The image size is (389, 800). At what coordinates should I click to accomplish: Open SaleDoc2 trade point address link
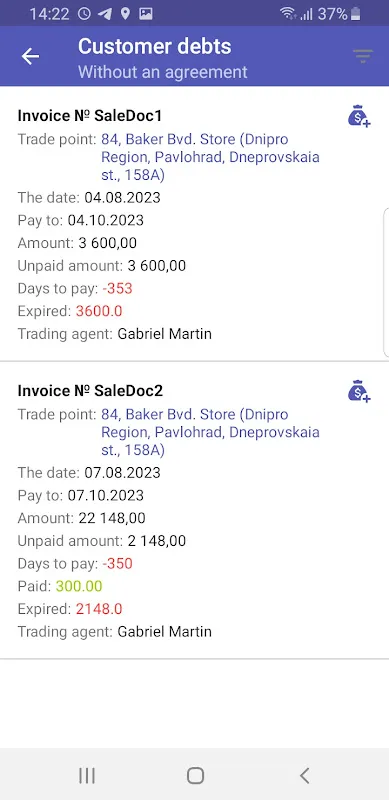click(x=210, y=432)
